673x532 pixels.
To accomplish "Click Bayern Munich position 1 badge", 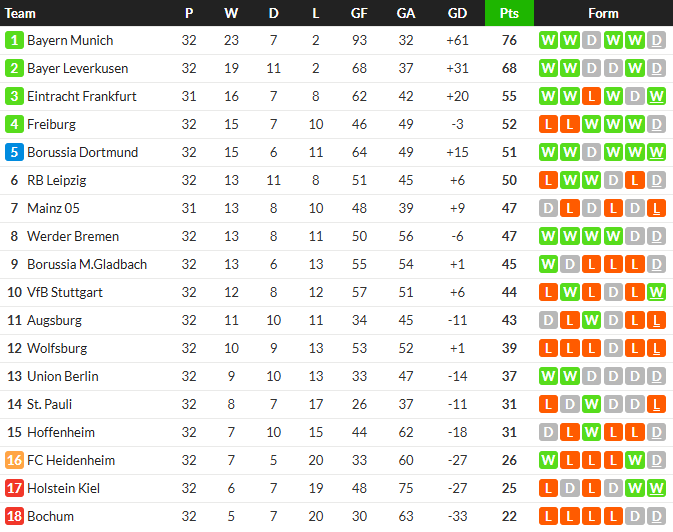I will click(14, 41).
